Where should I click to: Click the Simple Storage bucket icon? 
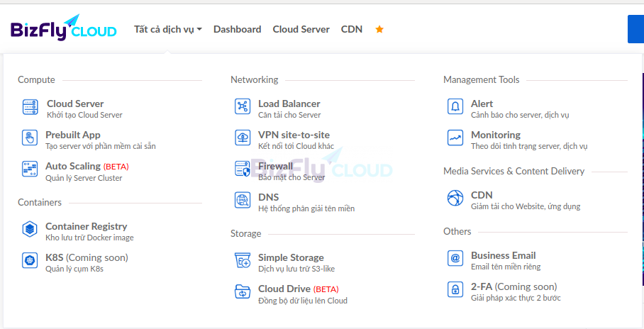coord(243,260)
